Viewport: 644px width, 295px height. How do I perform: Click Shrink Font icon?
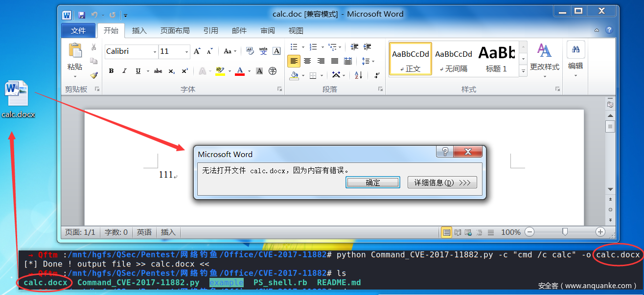(x=209, y=51)
